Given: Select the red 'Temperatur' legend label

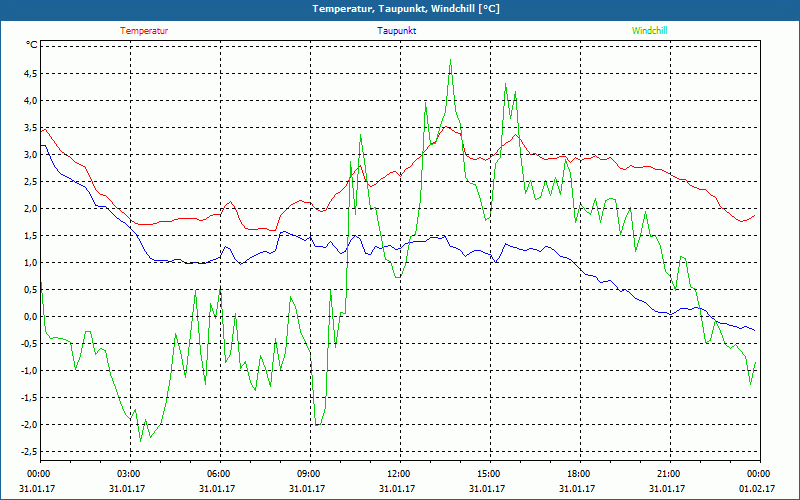Looking at the screenshot, I should 144,31.
